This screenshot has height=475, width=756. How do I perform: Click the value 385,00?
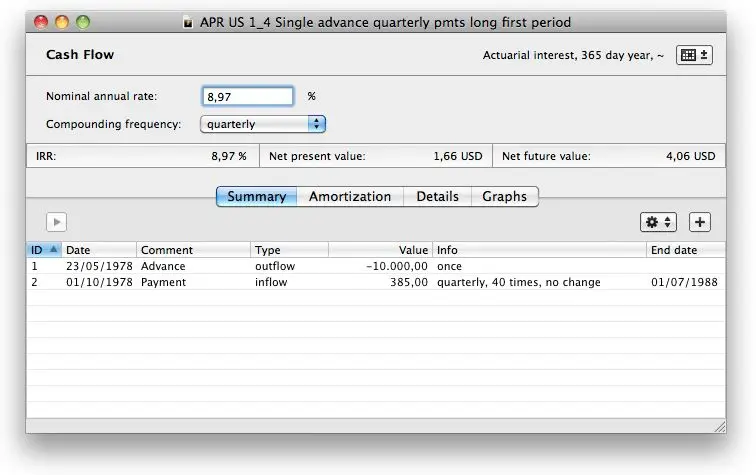pyautogui.click(x=409, y=282)
